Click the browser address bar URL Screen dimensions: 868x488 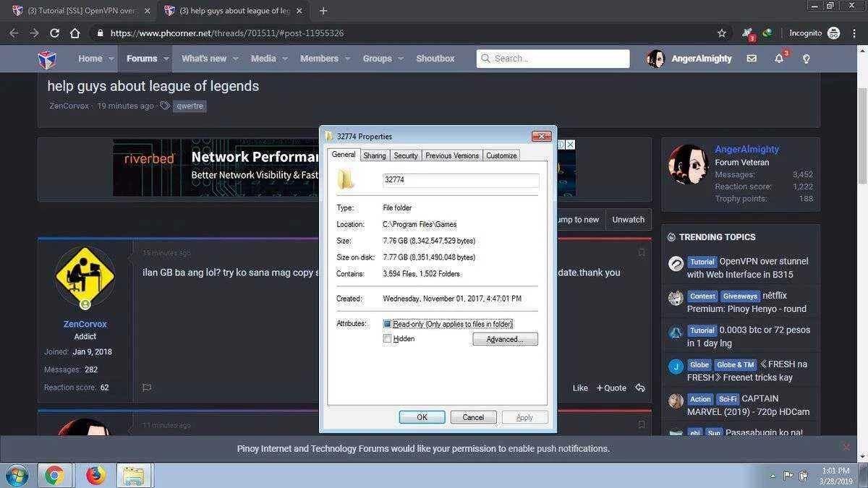(227, 33)
